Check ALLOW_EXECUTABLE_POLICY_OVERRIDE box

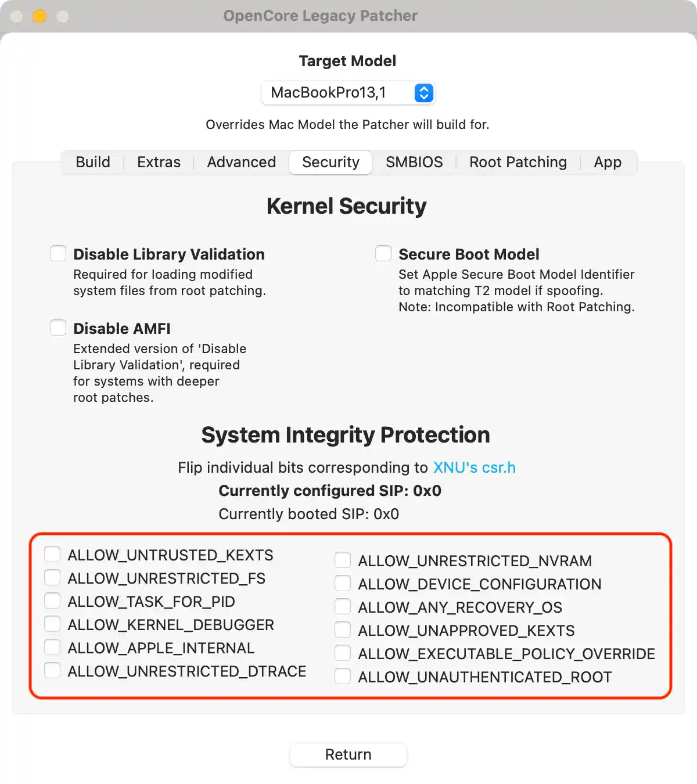(343, 653)
